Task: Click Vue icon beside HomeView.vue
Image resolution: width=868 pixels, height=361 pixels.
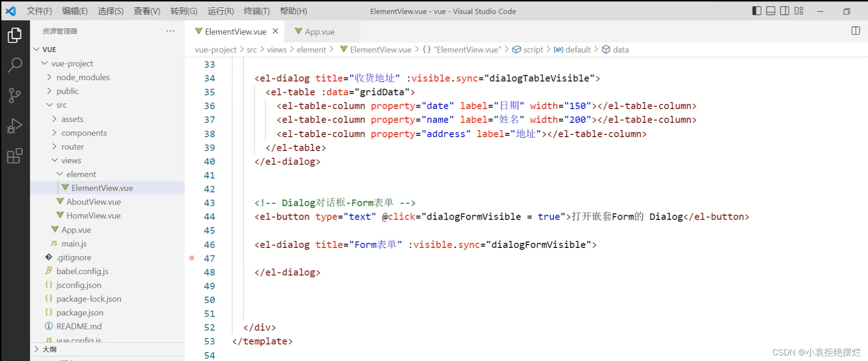Action: click(x=60, y=215)
